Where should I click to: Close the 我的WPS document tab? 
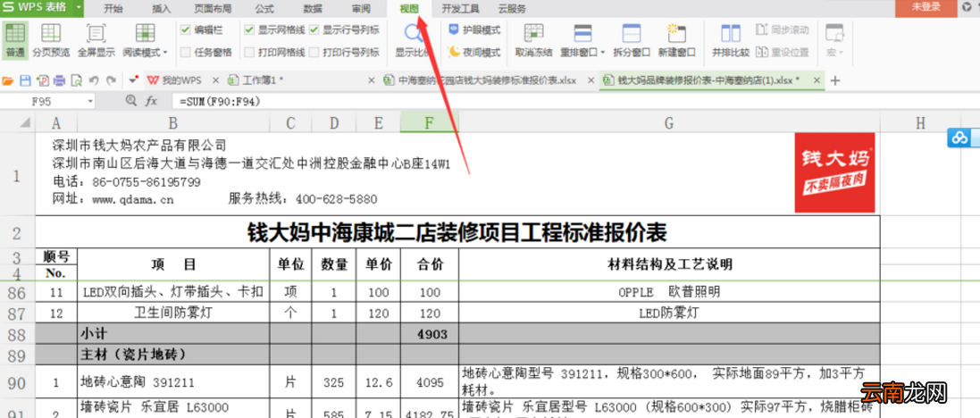pyautogui.click(x=215, y=80)
